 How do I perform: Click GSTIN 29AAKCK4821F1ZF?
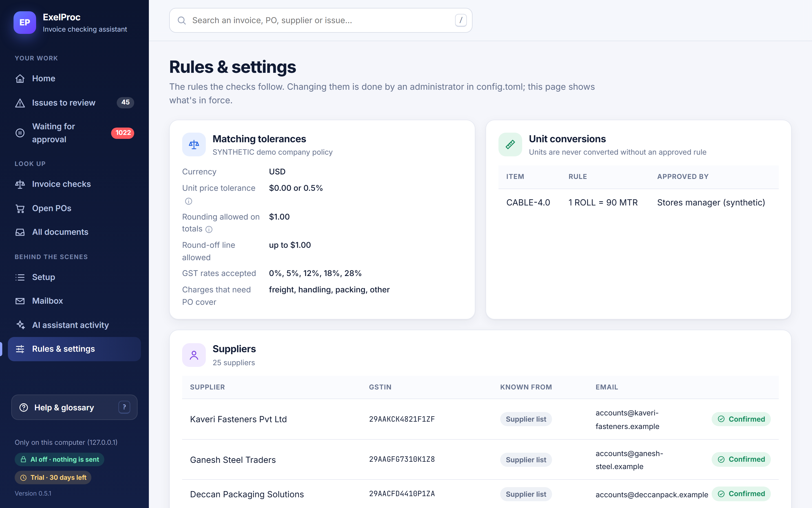402,419
